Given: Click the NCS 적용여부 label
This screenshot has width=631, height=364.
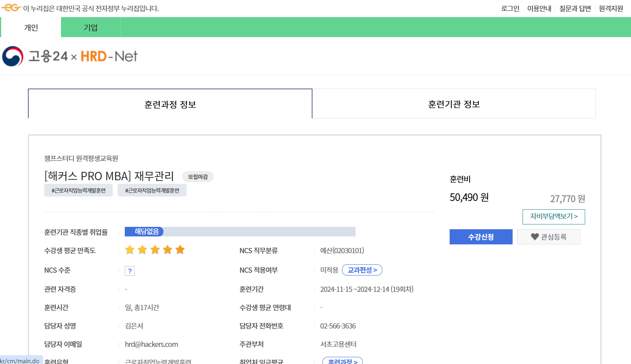Looking at the screenshot, I should [258, 270].
